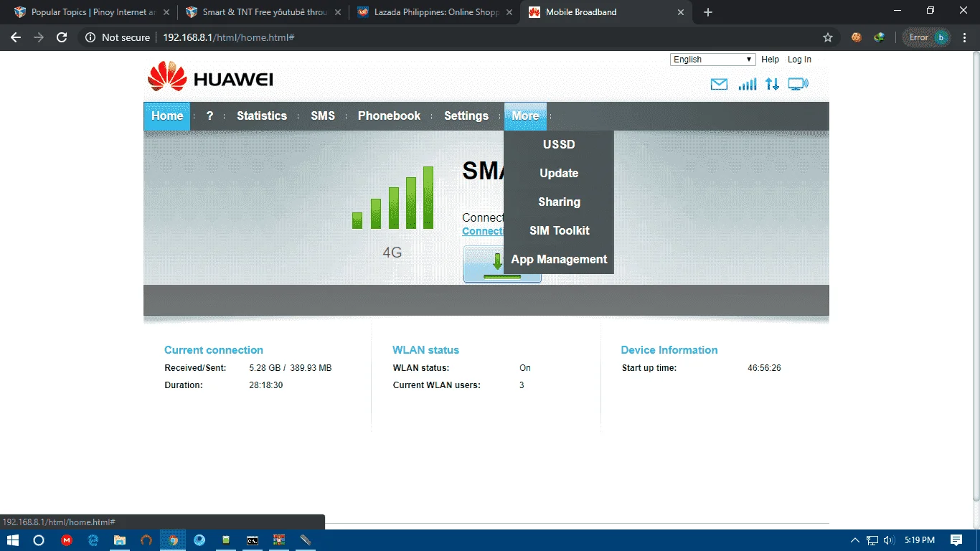Click the Error profile button in Chrome
Viewport: 980px width, 551px height.
coord(926,37)
